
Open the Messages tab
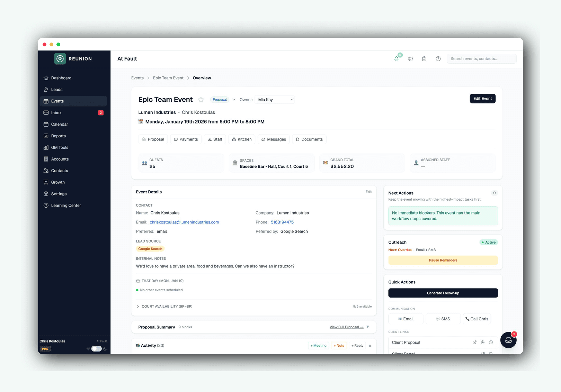[x=274, y=139]
